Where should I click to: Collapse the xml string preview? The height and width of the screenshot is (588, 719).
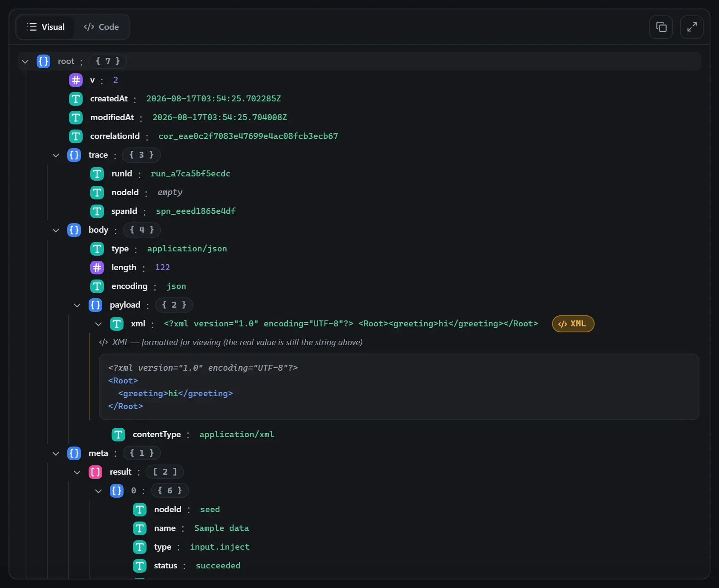click(98, 324)
